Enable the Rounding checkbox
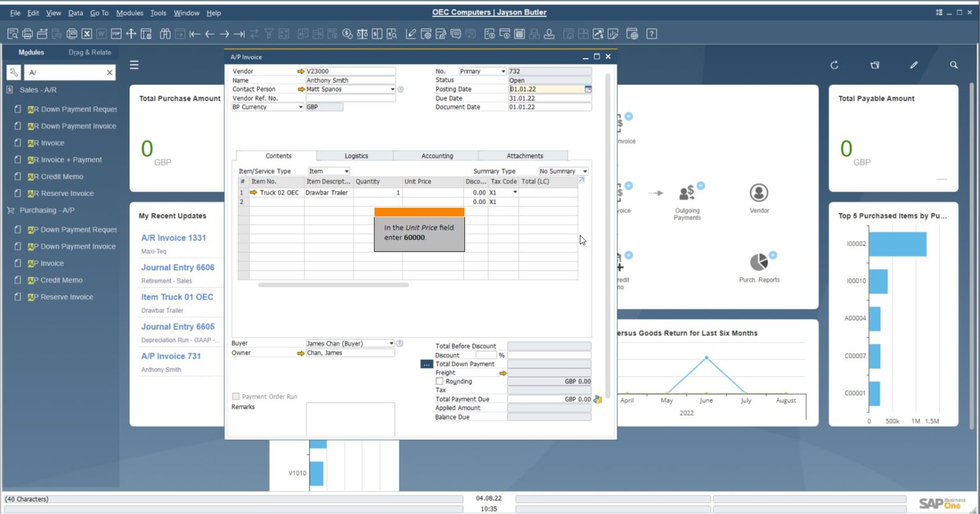This screenshot has width=980, height=514. 440,381
